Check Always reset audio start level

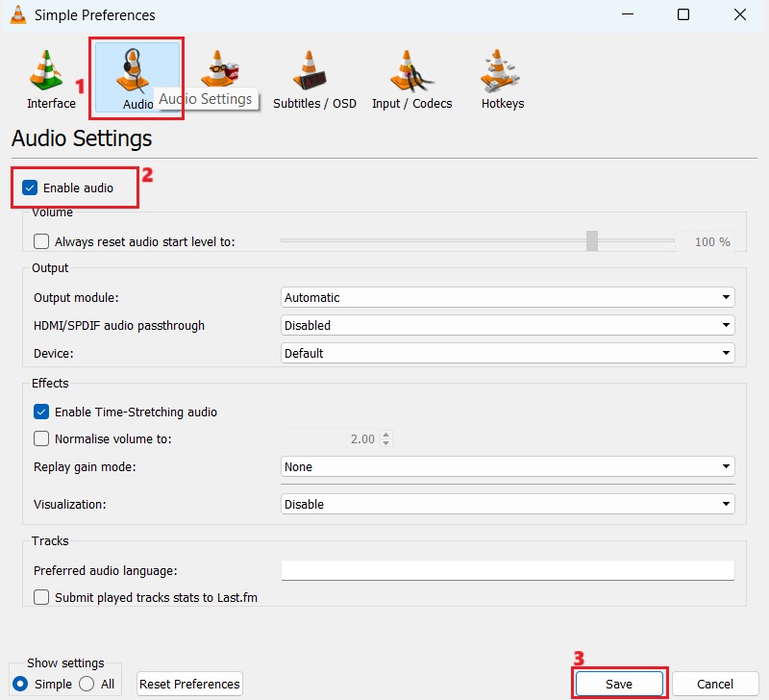click(x=41, y=241)
